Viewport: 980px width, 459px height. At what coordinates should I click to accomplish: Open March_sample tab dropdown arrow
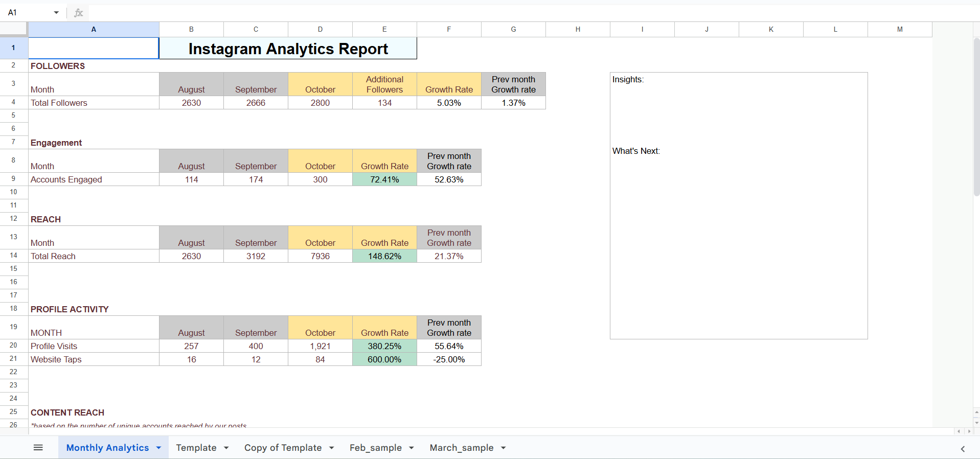click(503, 448)
